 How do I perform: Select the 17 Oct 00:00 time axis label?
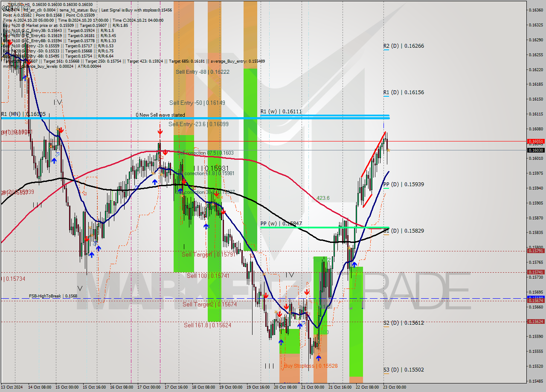coord(149,387)
